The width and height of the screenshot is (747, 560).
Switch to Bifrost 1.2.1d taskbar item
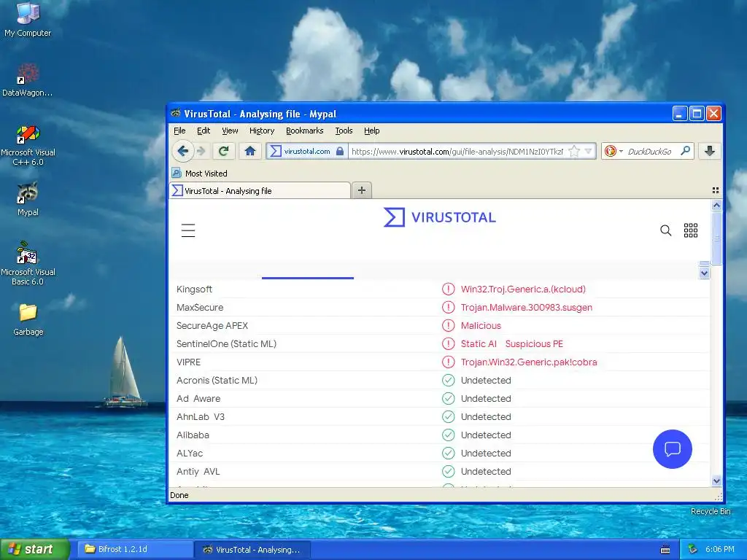click(135, 549)
